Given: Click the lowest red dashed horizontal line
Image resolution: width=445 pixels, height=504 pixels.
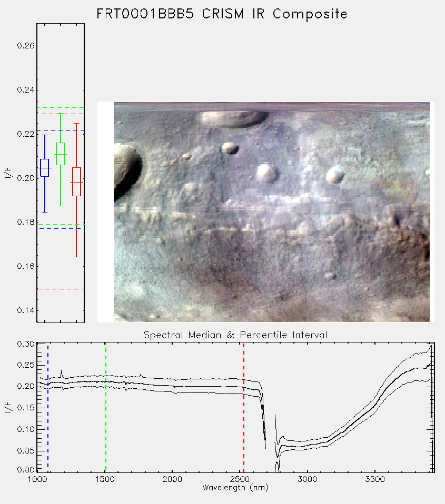Looking at the screenshot, I should (x=61, y=289).
